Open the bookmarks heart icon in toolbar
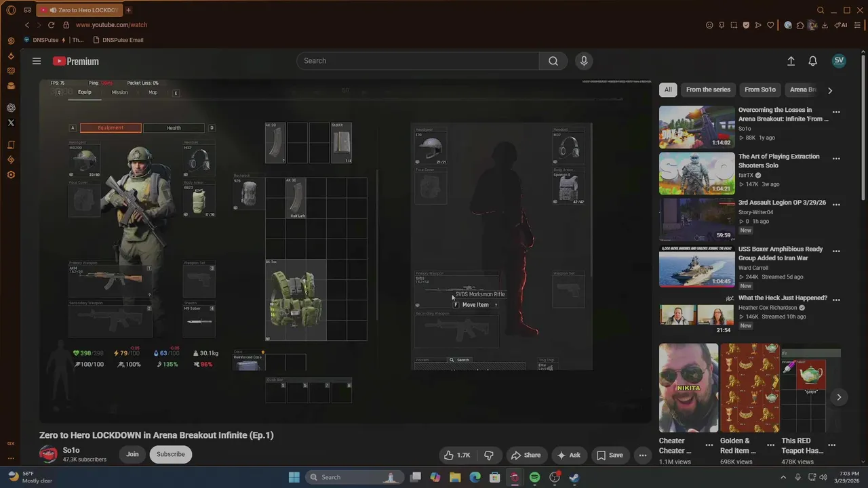Viewport: 868px width, 488px height. point(770,25)
